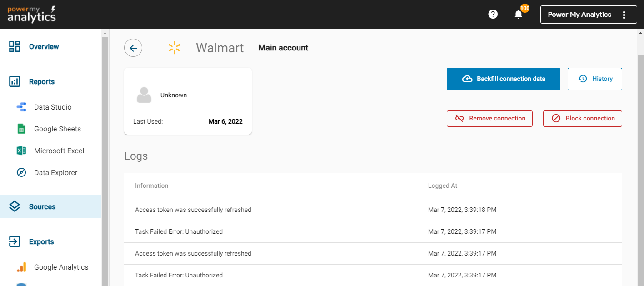
Task: Open Power My Analytics account menu
Action: 588,15
